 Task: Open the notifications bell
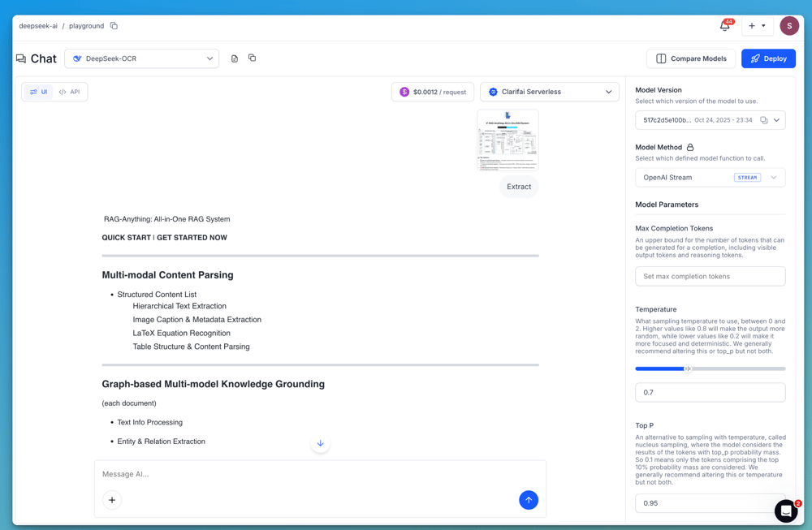click(724, 26)
